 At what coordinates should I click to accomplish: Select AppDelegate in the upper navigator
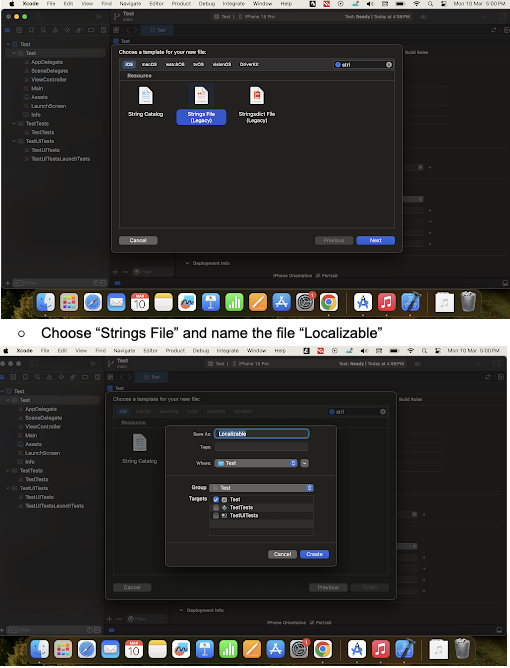[x=47, y=62]
